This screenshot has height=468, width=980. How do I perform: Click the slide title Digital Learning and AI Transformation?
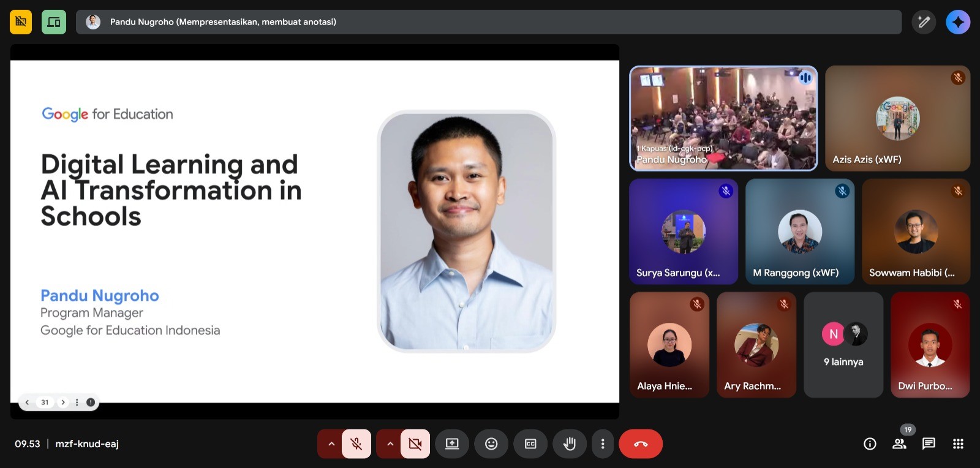[171, 191]
